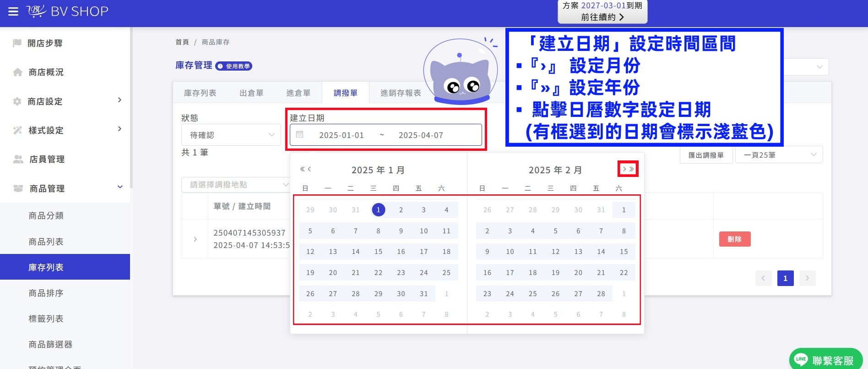Click the house icon beside 商店概況
This screenshot has width=868, height=369.
17,72
